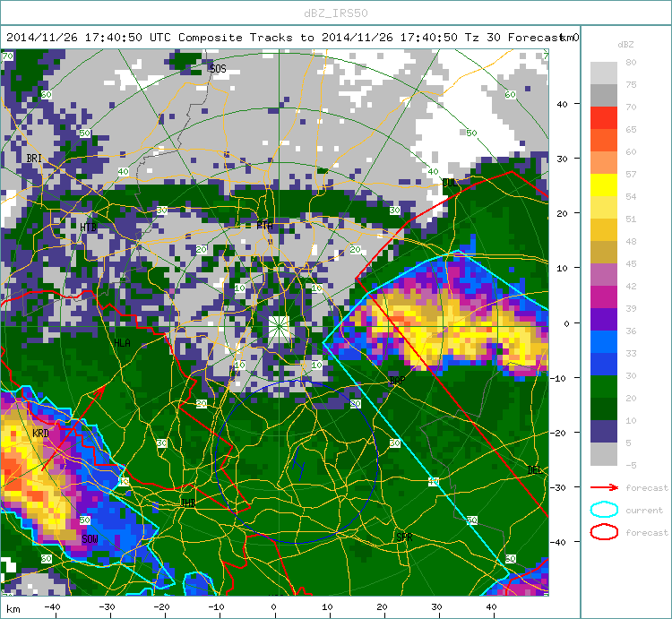Click the 0 tick on right axis
Screen dimensions: 672x619
coord(566,323)
